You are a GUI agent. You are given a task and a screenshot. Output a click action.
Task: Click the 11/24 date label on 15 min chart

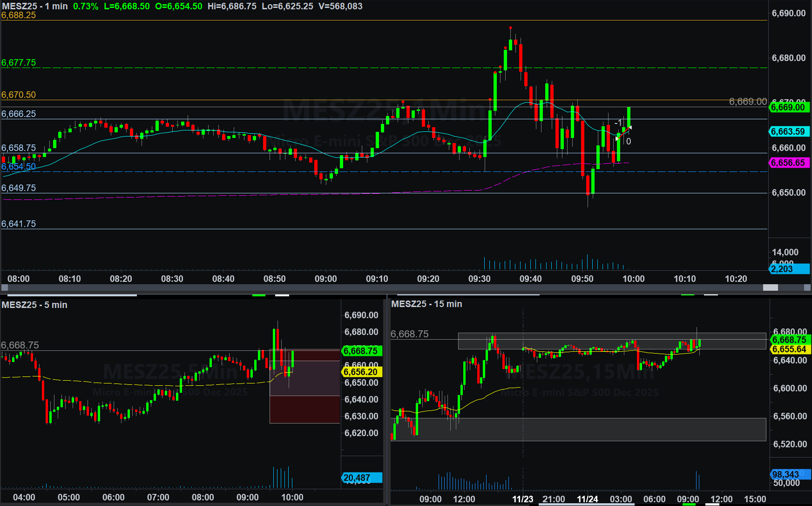pyautogui.click(x=587, y=499)
